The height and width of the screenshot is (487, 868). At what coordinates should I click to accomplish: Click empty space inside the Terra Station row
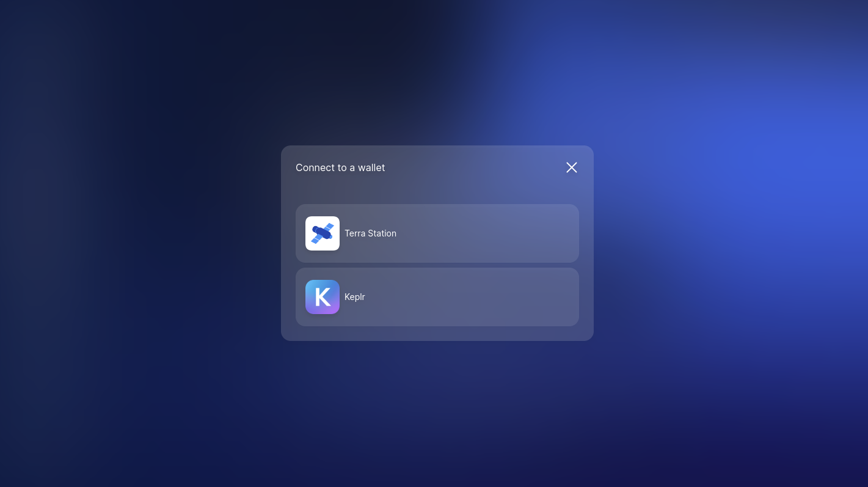[489, 233]
